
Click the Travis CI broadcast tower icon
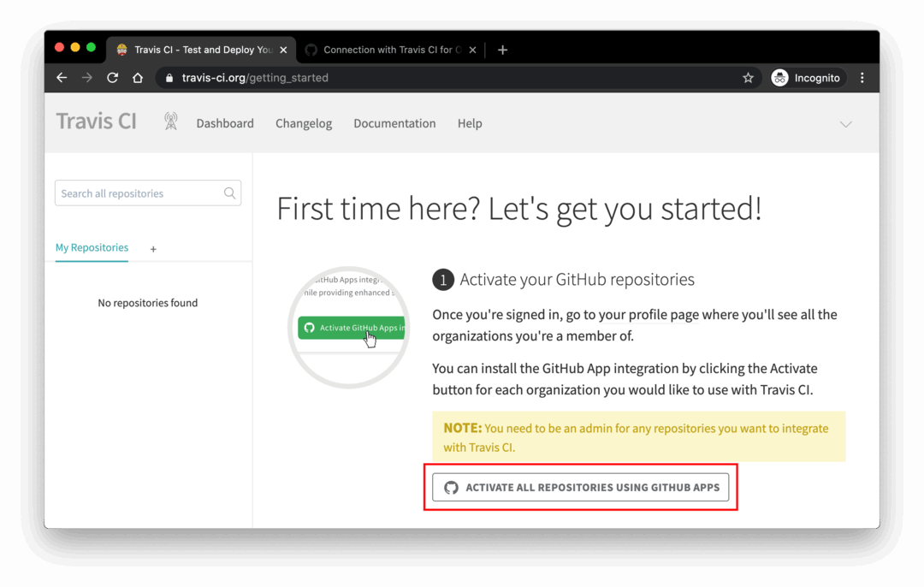171,122
